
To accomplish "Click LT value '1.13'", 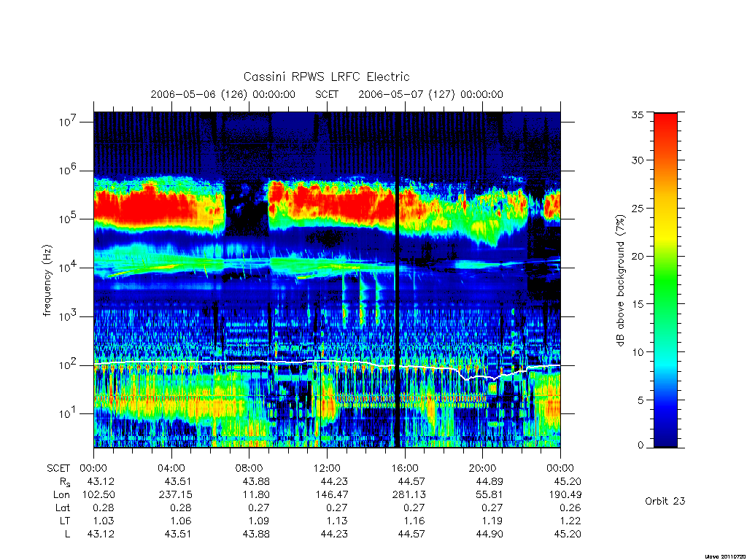I will pos(338,521).
